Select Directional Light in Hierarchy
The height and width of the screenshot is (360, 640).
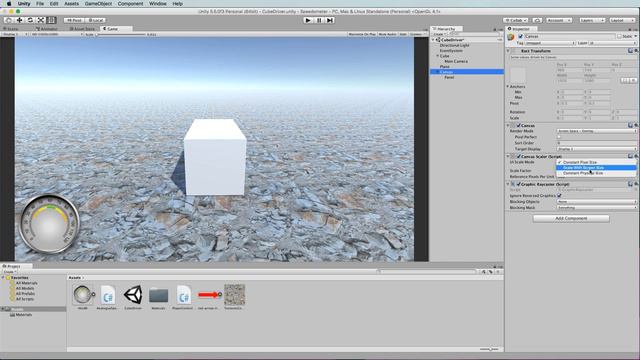click(x=454, y=45)
